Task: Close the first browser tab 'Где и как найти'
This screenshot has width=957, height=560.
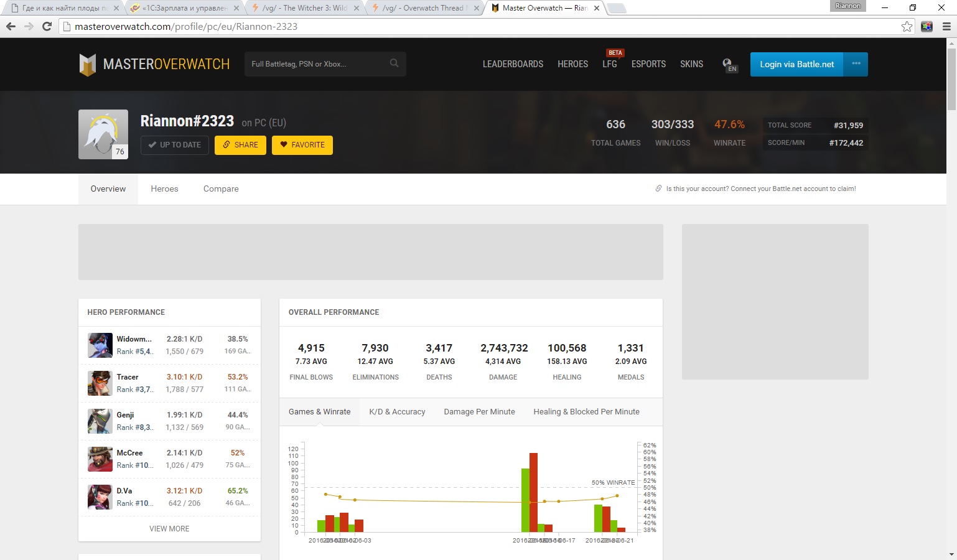Action: 116,8
